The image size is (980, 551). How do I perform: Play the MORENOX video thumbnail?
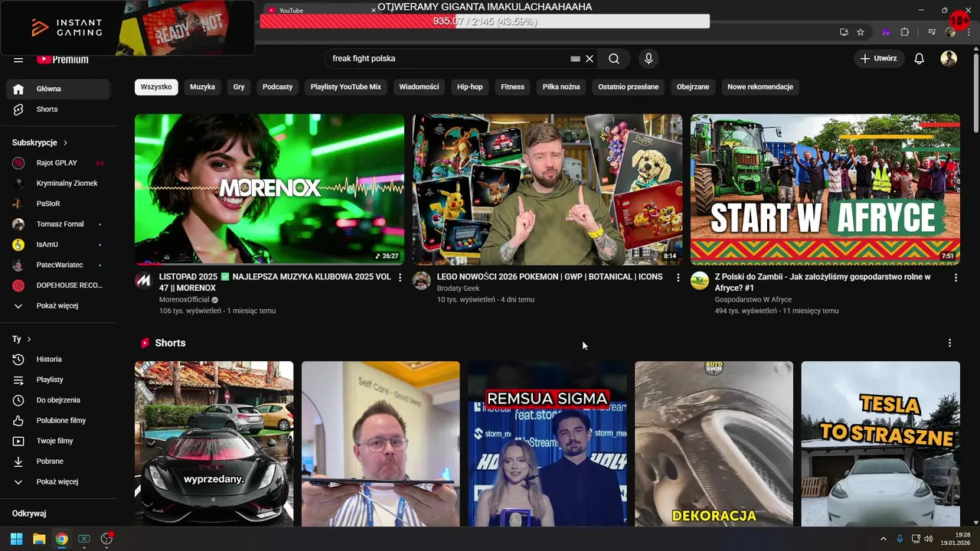pos(269,189)
